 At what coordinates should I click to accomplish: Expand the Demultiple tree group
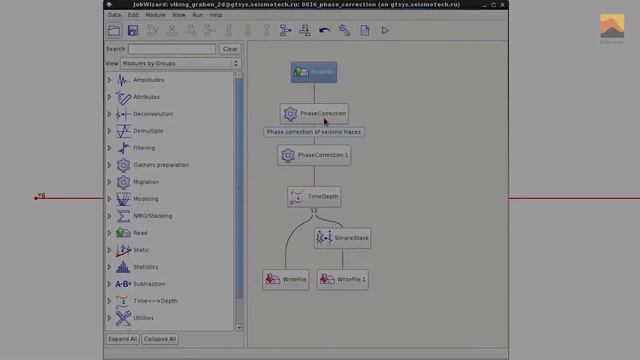pos(109,131)
